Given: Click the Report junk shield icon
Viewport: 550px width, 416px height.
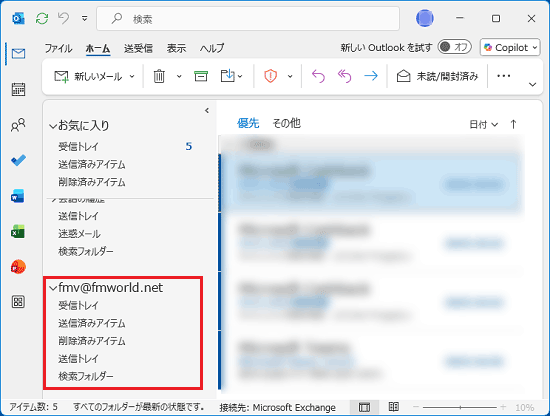Looking at the screenshot, I should coord(270,76).
